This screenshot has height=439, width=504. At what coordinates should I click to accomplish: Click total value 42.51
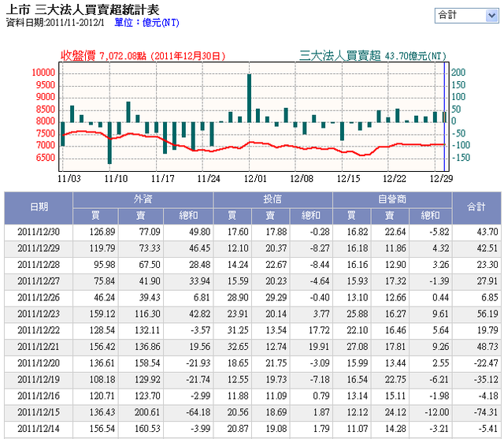click(487, 248)
